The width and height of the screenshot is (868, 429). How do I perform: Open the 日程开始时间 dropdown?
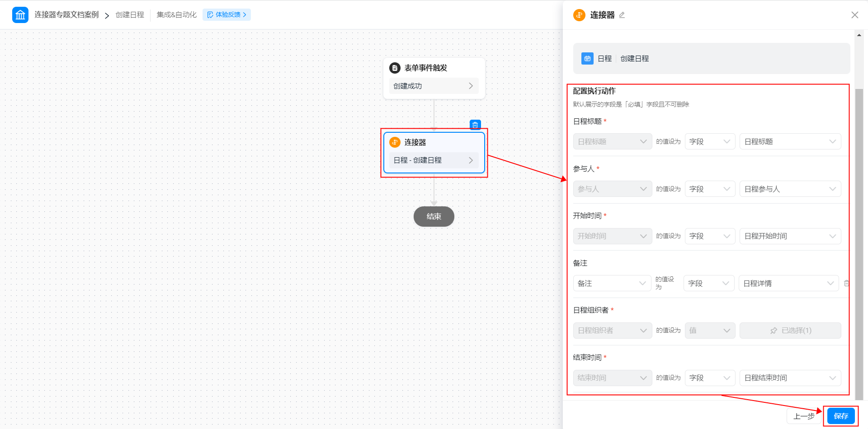coord(790,236)
